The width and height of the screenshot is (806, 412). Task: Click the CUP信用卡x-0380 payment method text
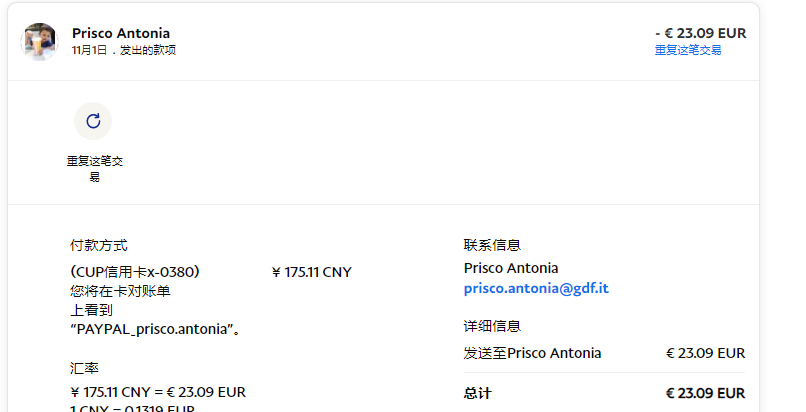[136, 272]
